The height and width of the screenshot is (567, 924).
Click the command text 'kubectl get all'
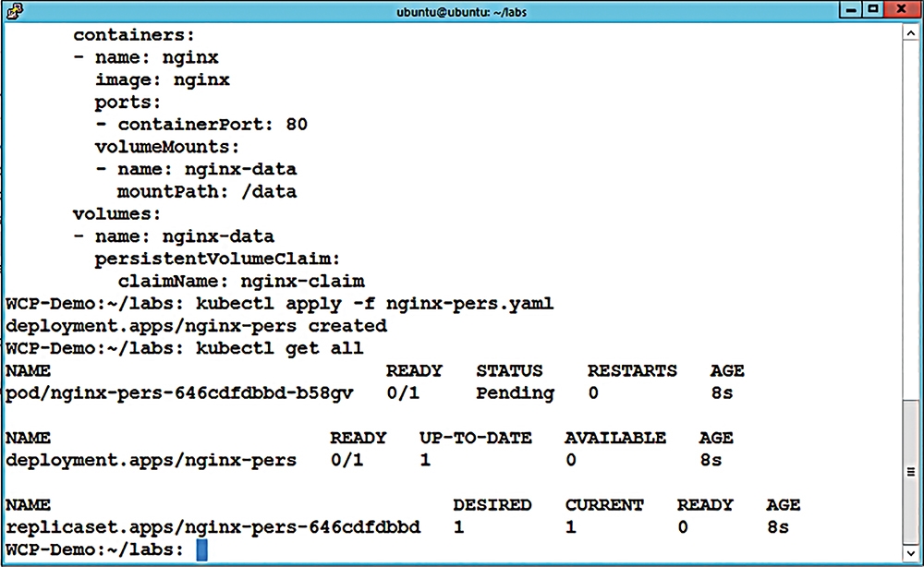pos(279,348)
